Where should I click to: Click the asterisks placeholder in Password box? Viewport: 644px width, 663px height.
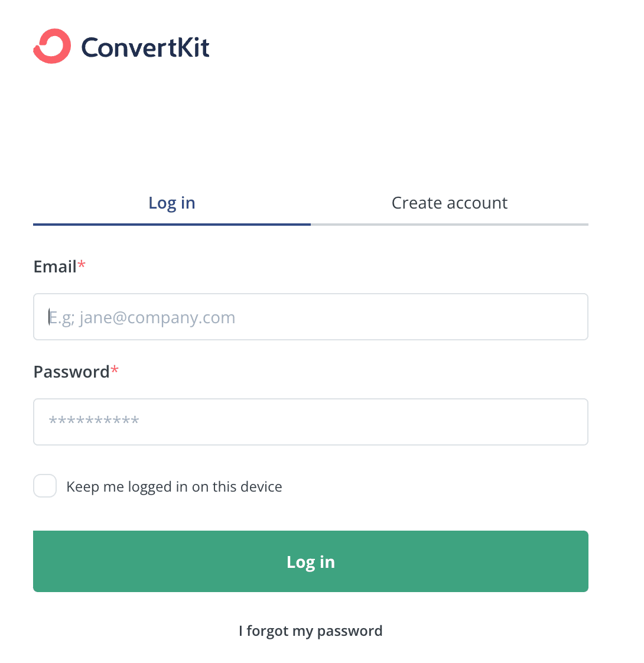94,420
